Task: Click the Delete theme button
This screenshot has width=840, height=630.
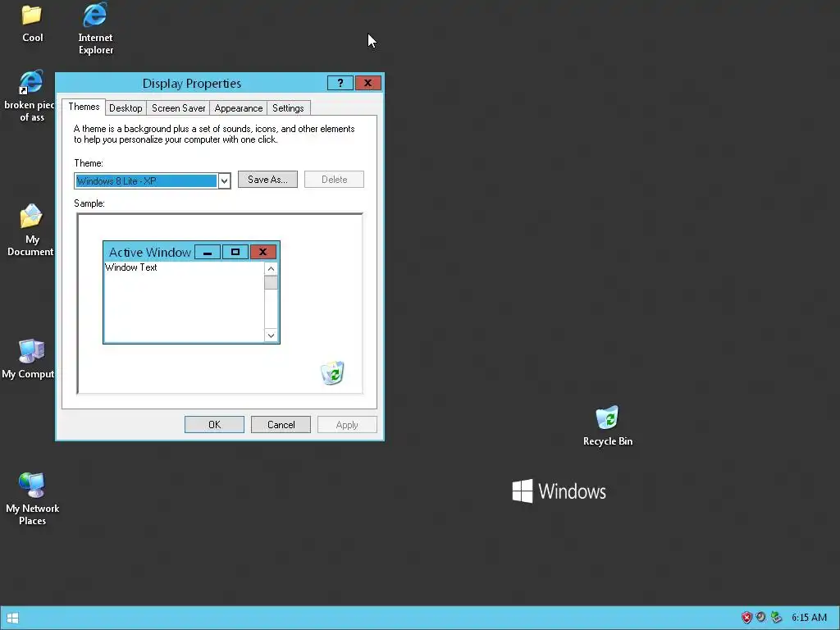Action: click(335, 180)
